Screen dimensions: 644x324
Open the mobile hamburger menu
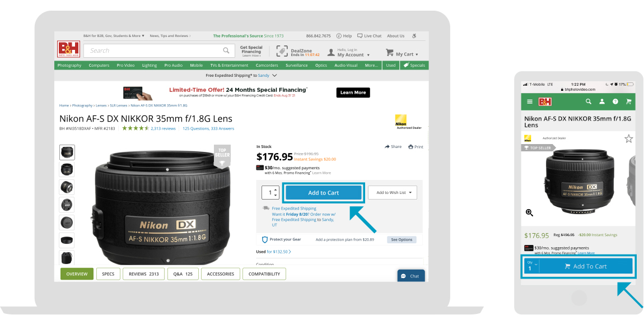coord(530,101)
